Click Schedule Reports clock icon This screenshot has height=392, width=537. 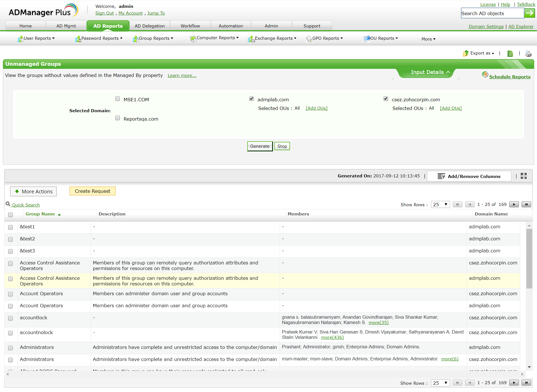tap(485, 75)
